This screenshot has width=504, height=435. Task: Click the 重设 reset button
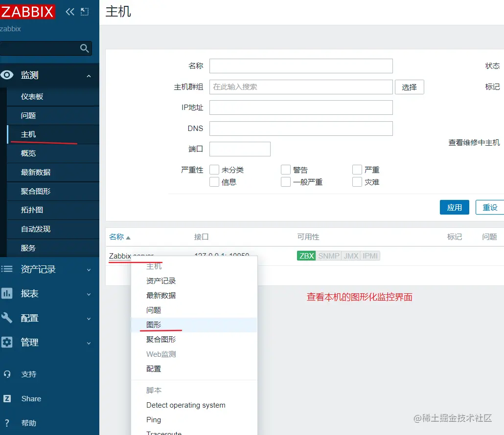point(490,207)
